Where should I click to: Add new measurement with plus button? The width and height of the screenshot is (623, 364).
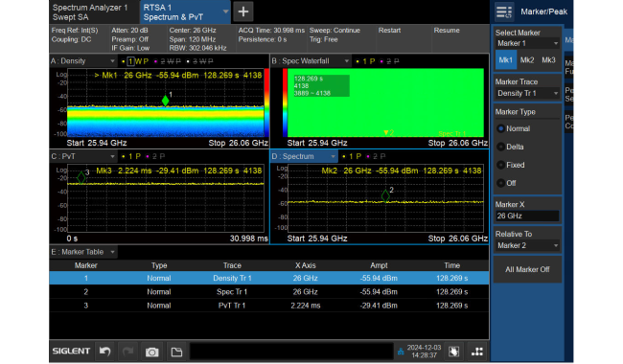(x=243, y=11)
